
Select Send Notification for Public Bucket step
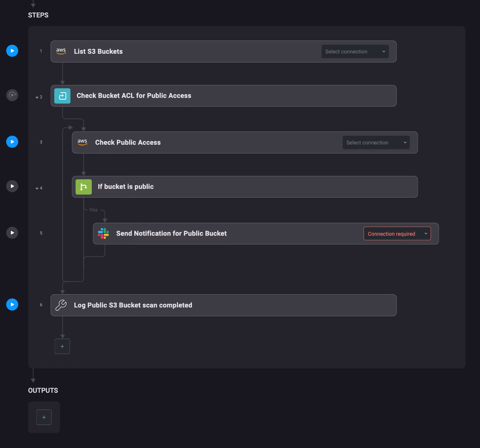[x=266, y=234]
